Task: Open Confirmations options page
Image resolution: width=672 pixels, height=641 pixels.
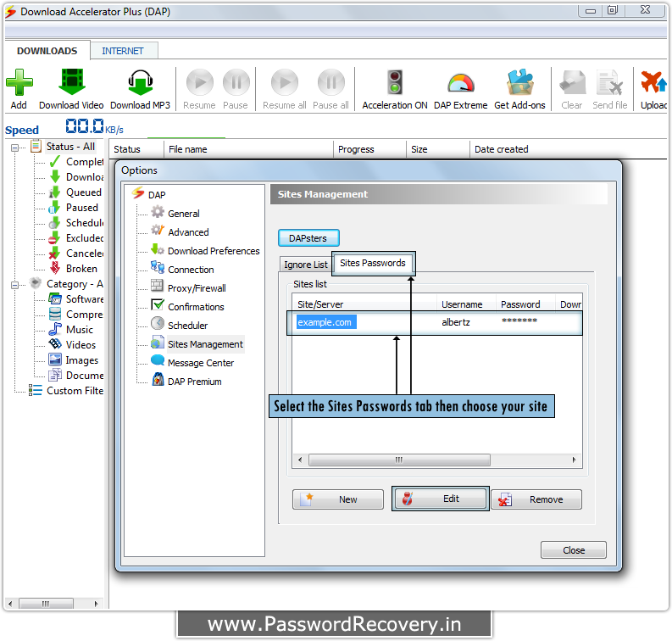Action: (188, 307)
